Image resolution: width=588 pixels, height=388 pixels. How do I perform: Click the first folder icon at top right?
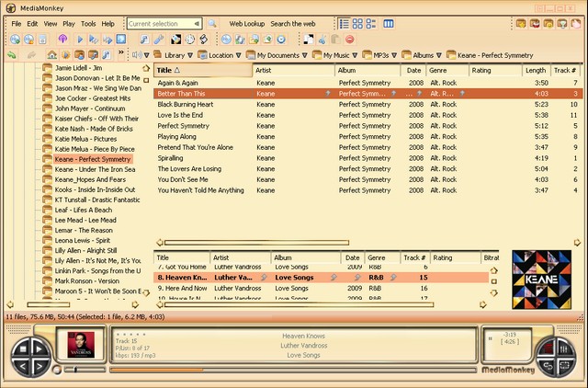(x=521, y=24)
